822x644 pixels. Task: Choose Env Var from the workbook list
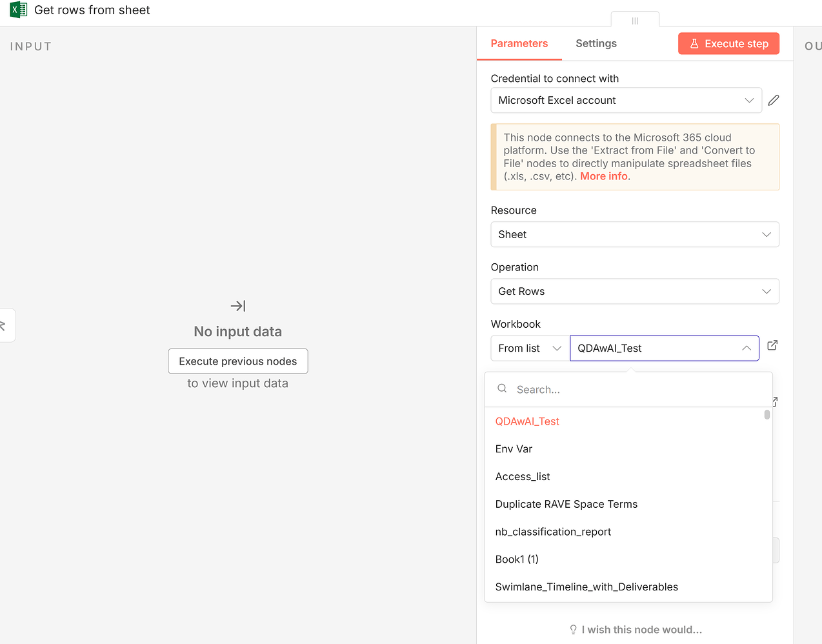point(514,449)
